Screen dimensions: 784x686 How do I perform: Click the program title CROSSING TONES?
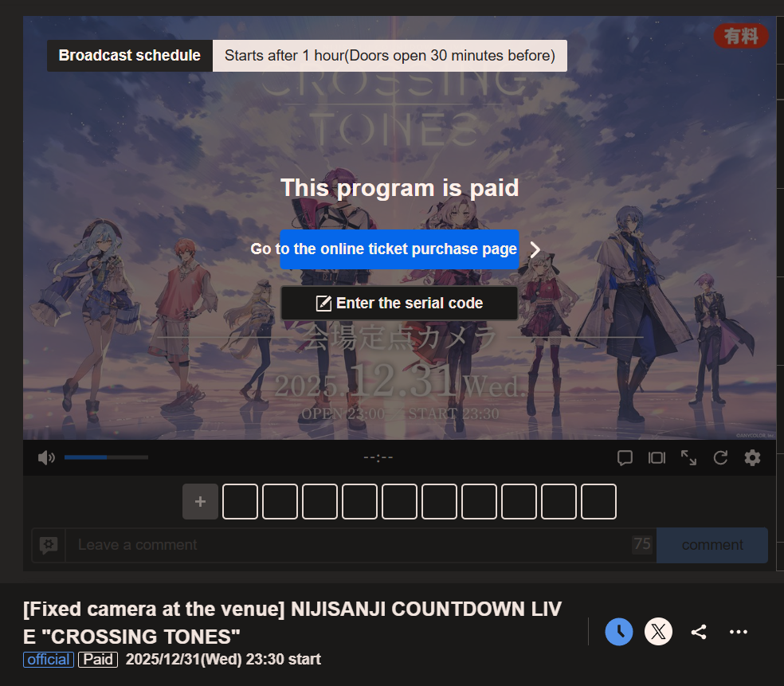[x=292, y=623]
